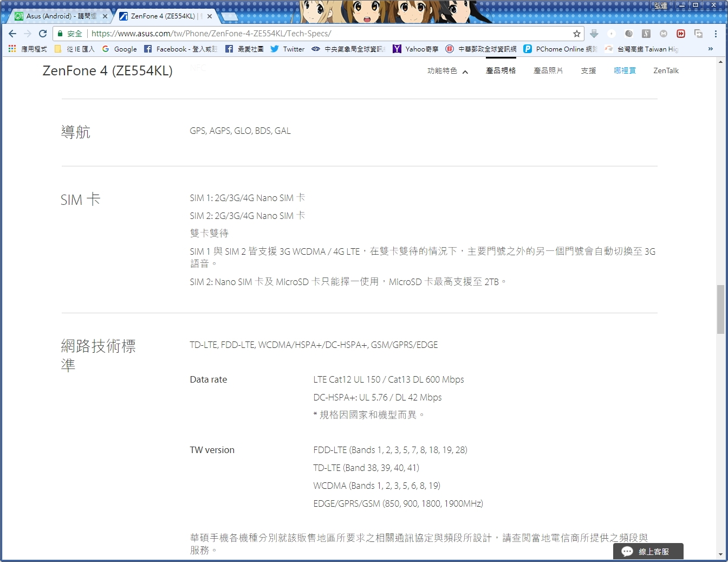The width and height of the screenshot is (728, 562).
Task: Click the TW version label
Action: click(212, 450)
